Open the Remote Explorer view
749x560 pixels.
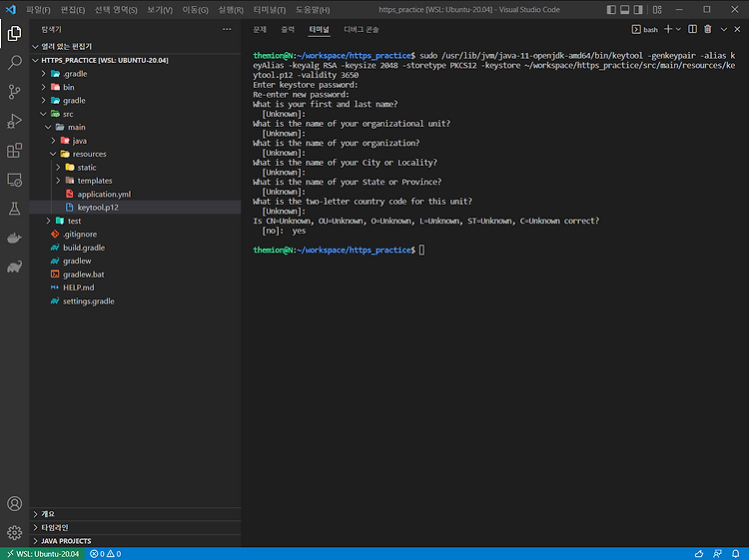tap(14, 180)
